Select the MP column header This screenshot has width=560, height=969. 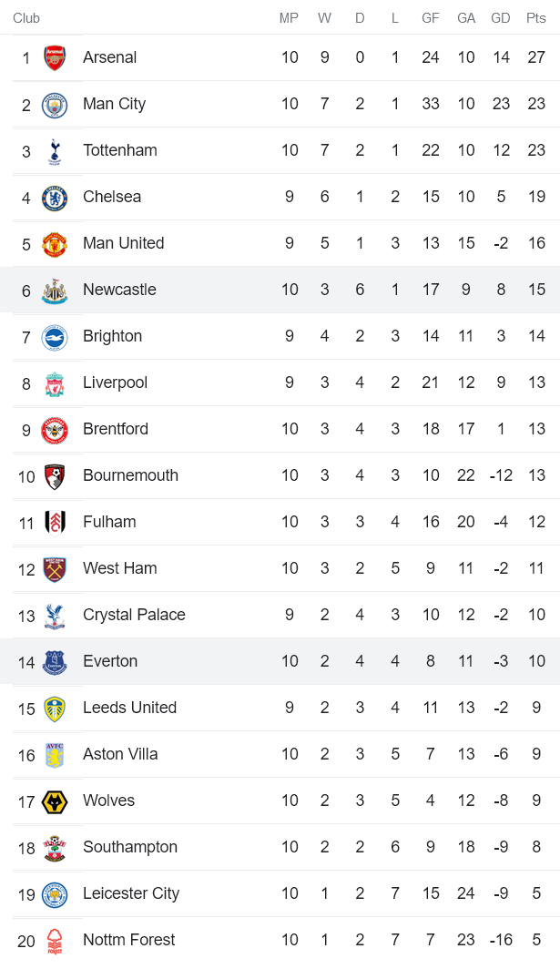coord(289,18)
